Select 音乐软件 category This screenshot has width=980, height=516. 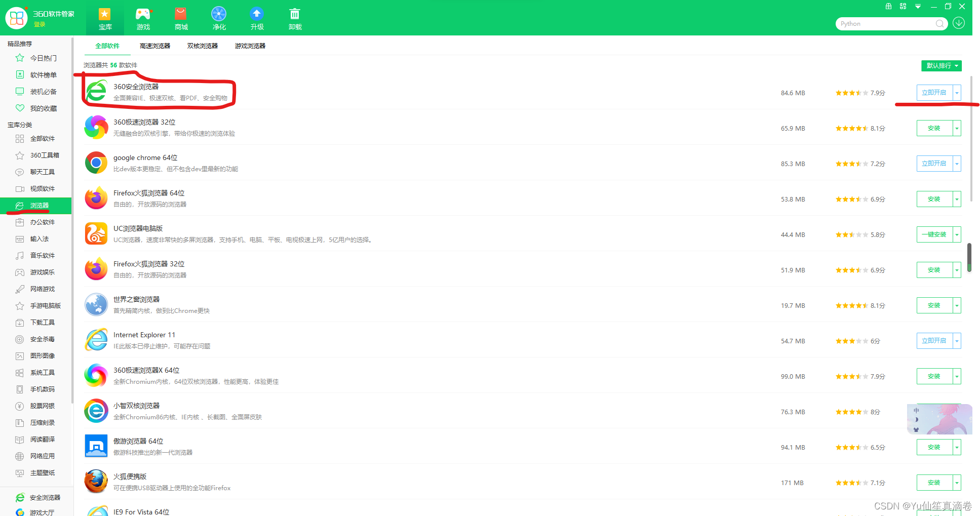click(x=36, y=256)
